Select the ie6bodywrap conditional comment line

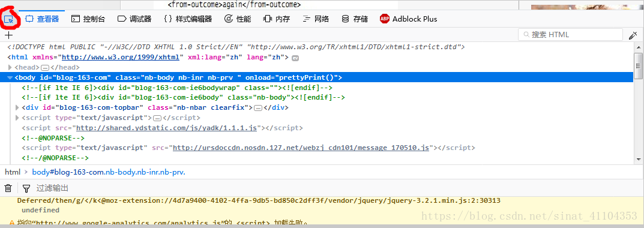pyautogui.click(x=177, y=88)
